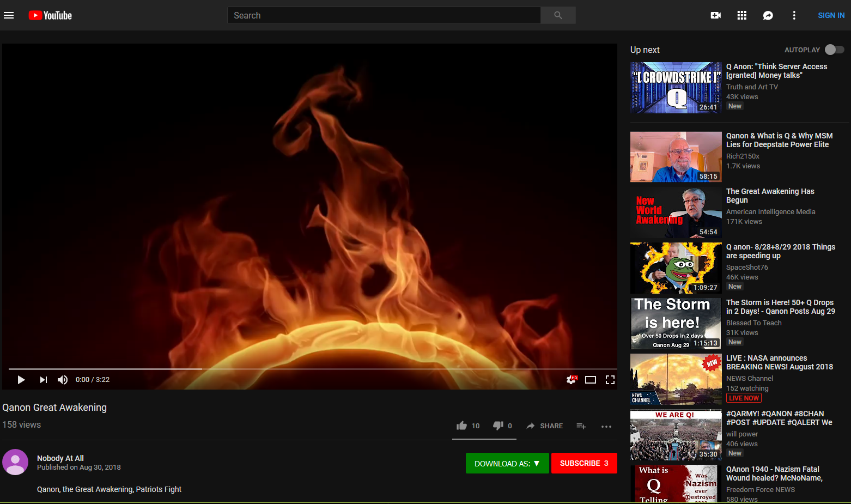This screenshot has width=851, height=504.
Task: Click the search magnifier button
Action: coord(558,15)
